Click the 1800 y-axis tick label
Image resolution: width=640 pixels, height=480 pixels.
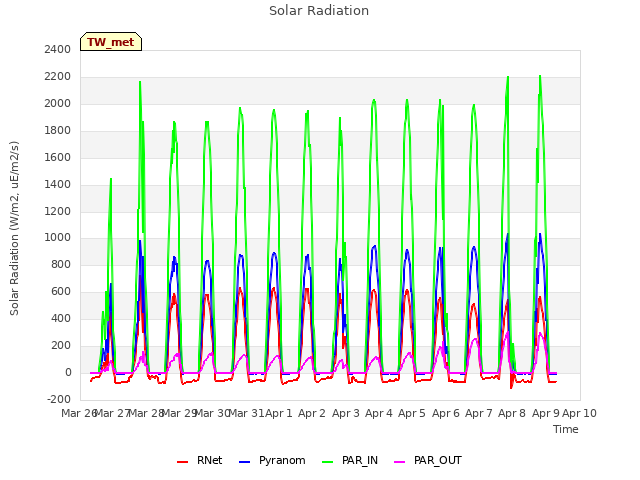pos(58,130)
